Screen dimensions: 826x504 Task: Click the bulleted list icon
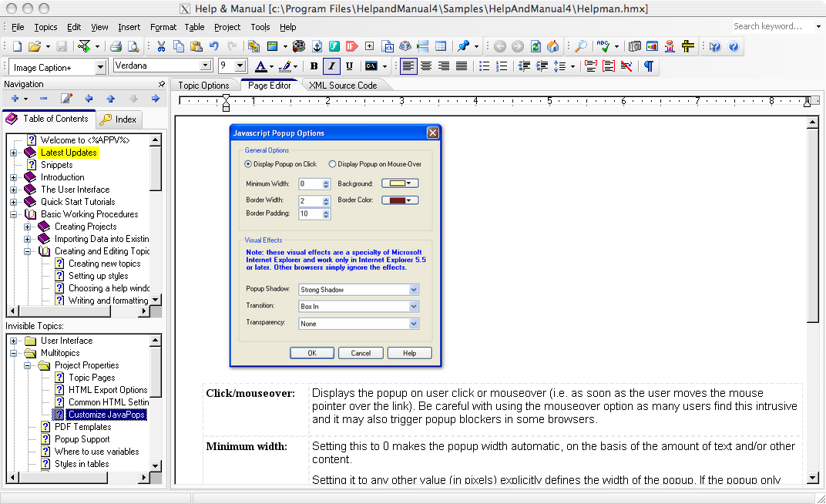483,66
